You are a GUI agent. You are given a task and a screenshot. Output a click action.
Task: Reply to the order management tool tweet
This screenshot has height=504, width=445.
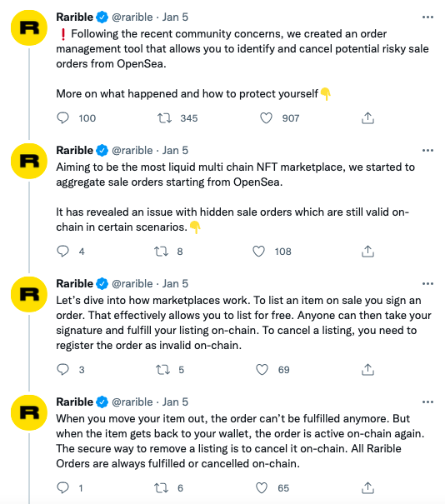(x=62, y=118)
